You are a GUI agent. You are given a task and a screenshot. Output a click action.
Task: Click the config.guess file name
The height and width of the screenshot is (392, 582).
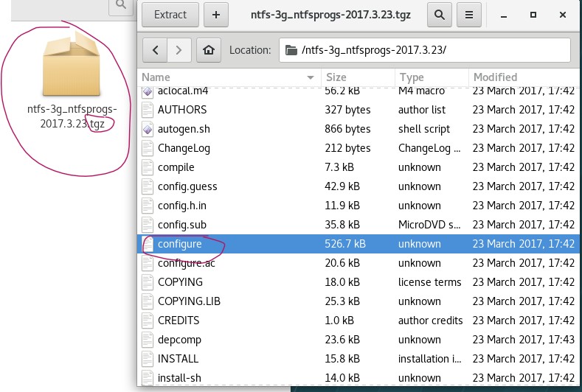187,186
